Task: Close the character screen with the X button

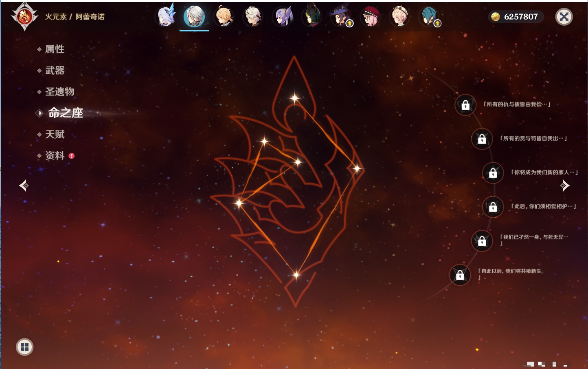Action: [564, 17]
